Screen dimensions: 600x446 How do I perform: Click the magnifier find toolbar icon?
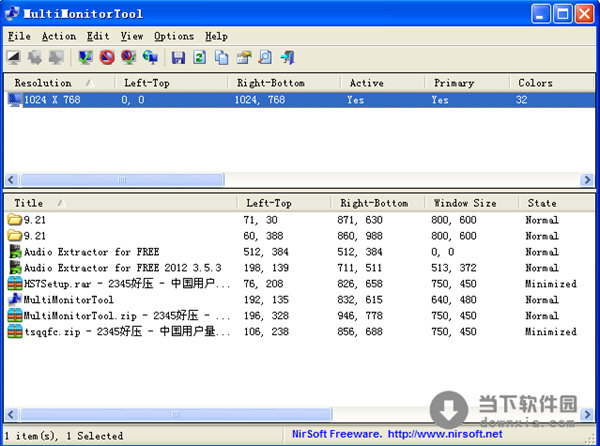pyautogui.click(x=265, y=58)
